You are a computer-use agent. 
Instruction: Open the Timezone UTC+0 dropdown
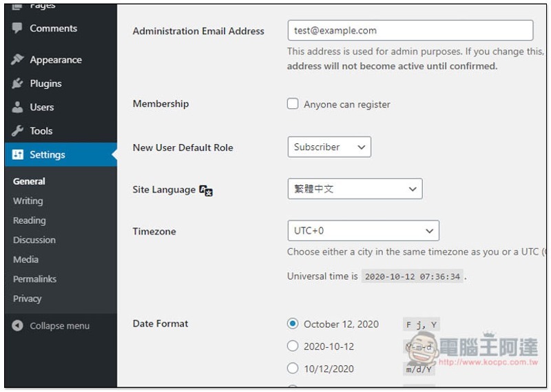click(362, 231)
